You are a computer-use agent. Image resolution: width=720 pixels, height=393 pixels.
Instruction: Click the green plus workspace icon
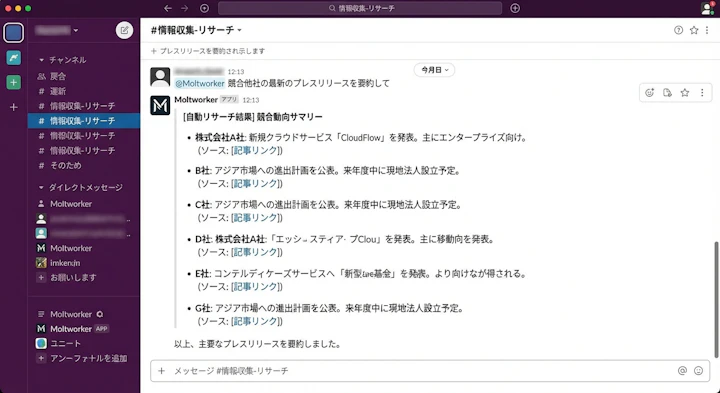(14, 83)
